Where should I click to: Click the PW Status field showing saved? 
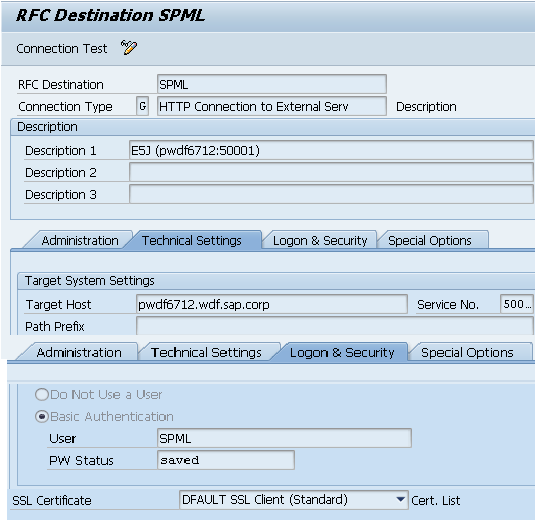coord(226,460)
